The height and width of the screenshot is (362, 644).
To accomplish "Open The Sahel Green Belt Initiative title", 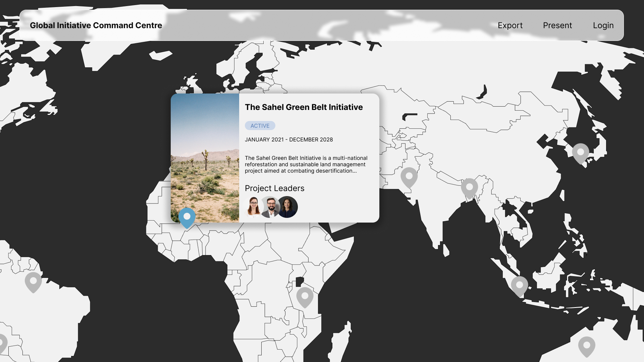I will [304, 107].
